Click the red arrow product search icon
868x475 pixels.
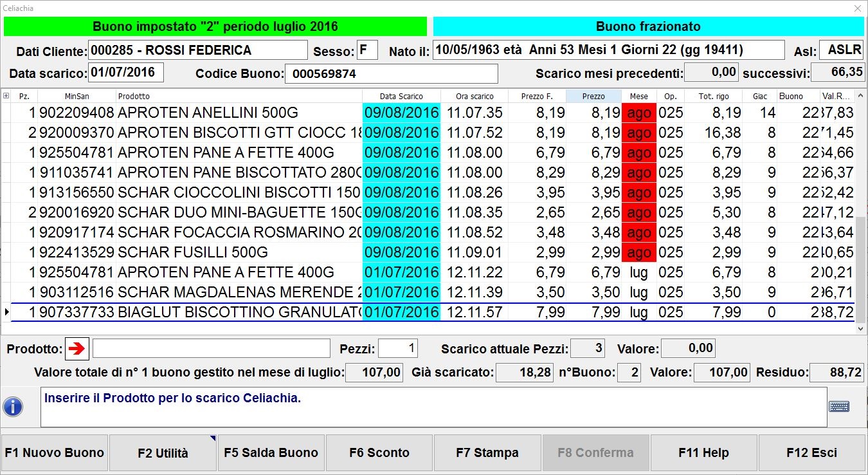[77, 349]
